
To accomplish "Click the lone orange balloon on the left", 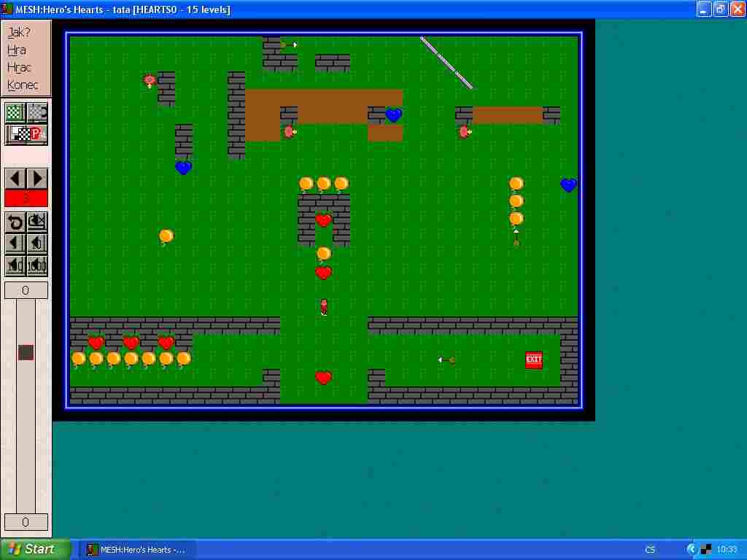I will point(166,236).
